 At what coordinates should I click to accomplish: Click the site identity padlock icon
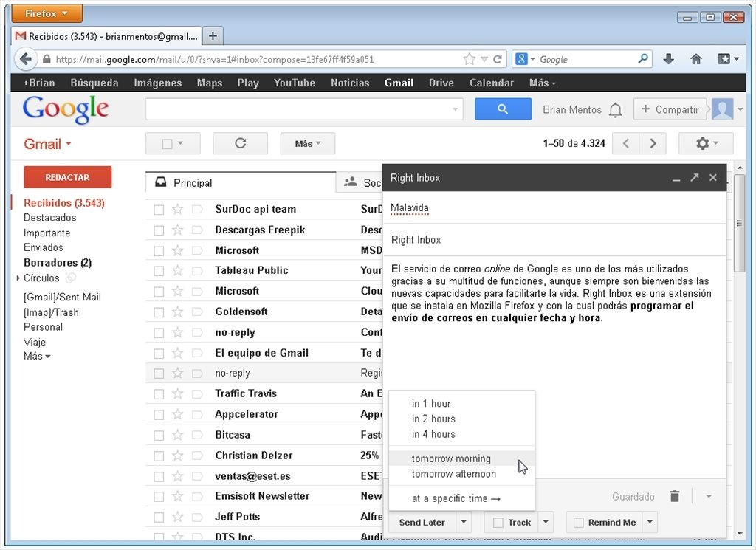47,59
